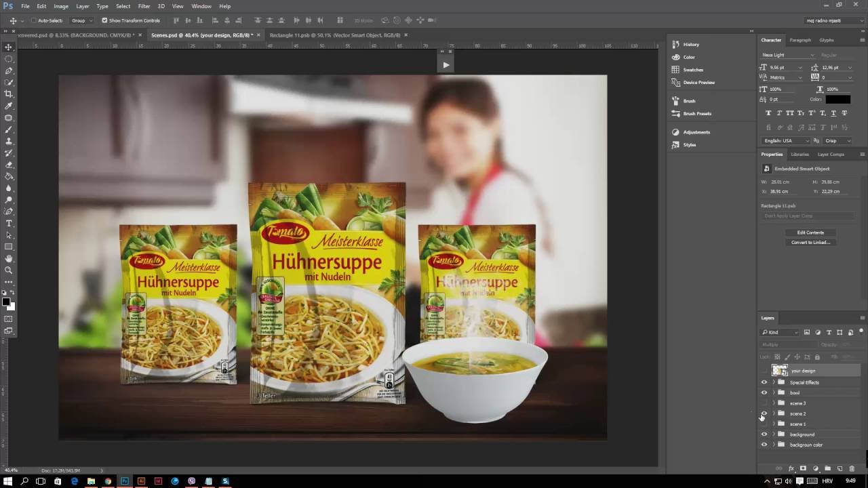868x488 pixels.
Task: Expand the Special Effects layer group
Action: (x=774, y=382)
